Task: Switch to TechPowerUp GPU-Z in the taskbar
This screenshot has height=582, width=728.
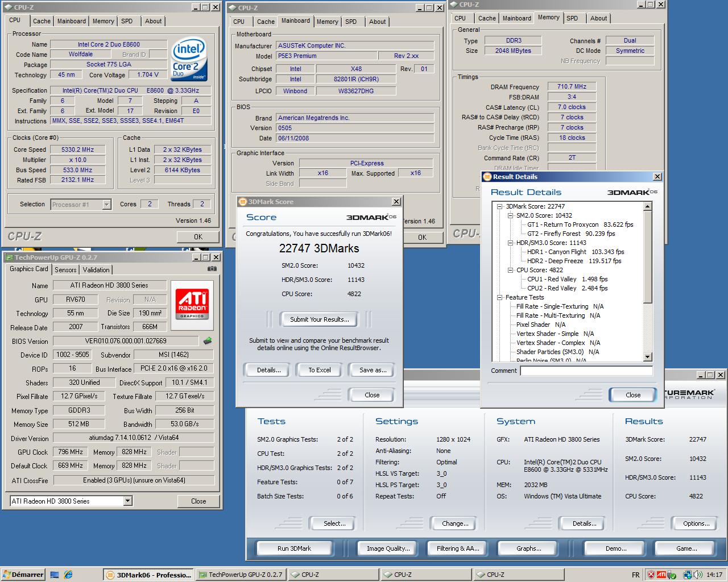Action: [x=241, y=575]
